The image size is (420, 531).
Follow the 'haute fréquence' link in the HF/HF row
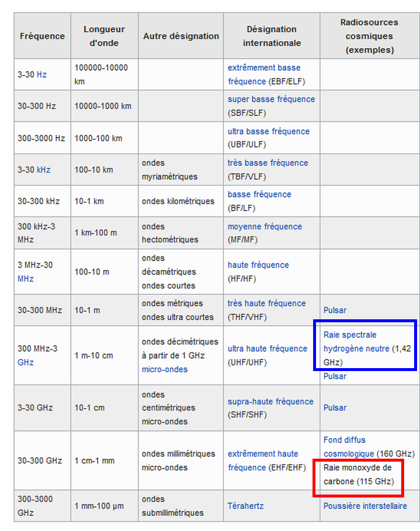(x=258, y=265)
